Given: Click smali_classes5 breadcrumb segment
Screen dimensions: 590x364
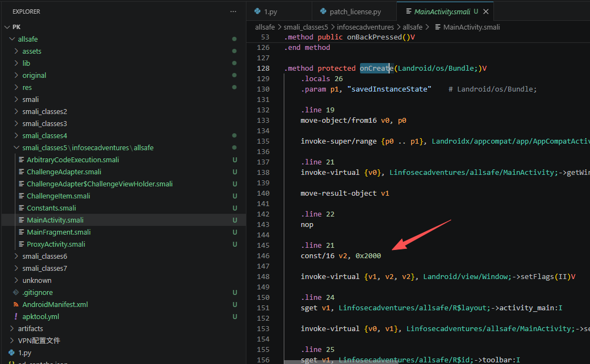Looking at the screenshot, I should [306, 27].
